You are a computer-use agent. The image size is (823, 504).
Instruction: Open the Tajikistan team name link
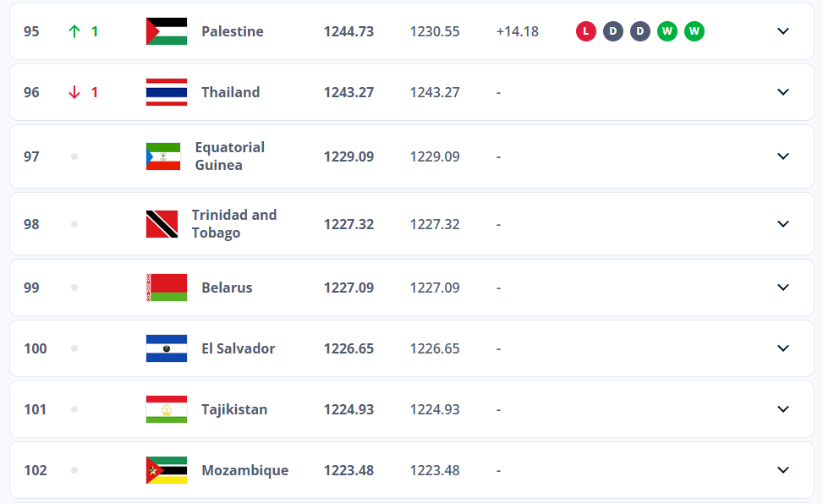click(x=234, y=409)
